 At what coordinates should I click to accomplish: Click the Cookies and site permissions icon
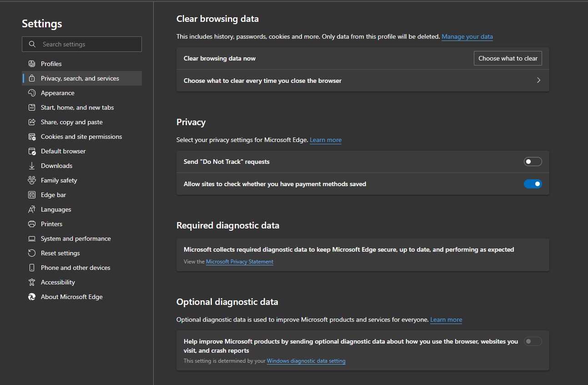(x=32, y=137)
